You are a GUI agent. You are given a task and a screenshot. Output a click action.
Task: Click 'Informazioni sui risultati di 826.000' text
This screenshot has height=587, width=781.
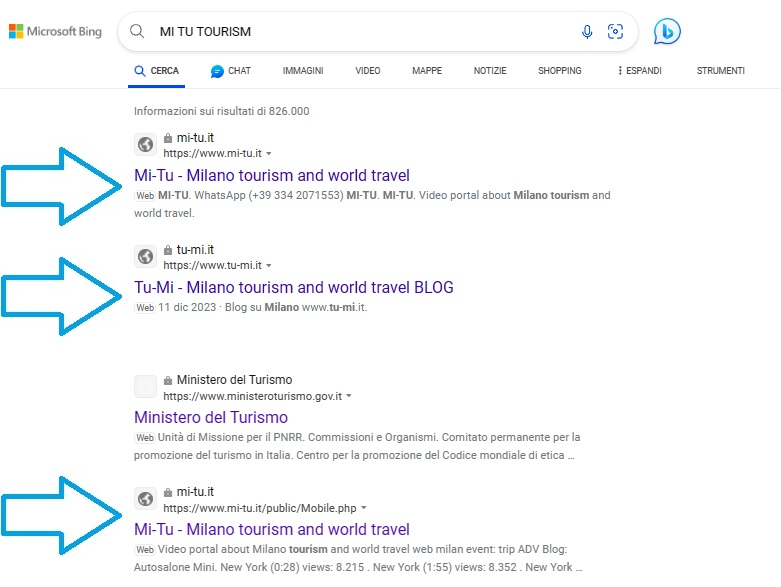pyautogui.click(x=222, y=111)
